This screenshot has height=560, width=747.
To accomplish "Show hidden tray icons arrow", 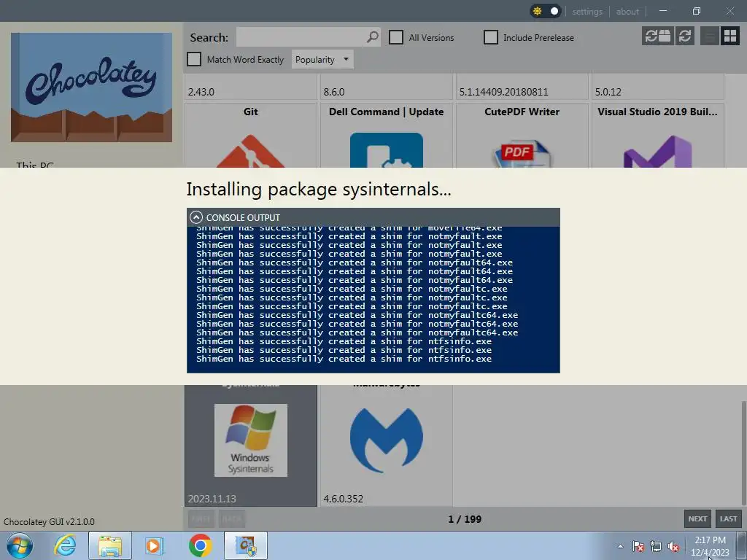I will click(x=620, y=546).
